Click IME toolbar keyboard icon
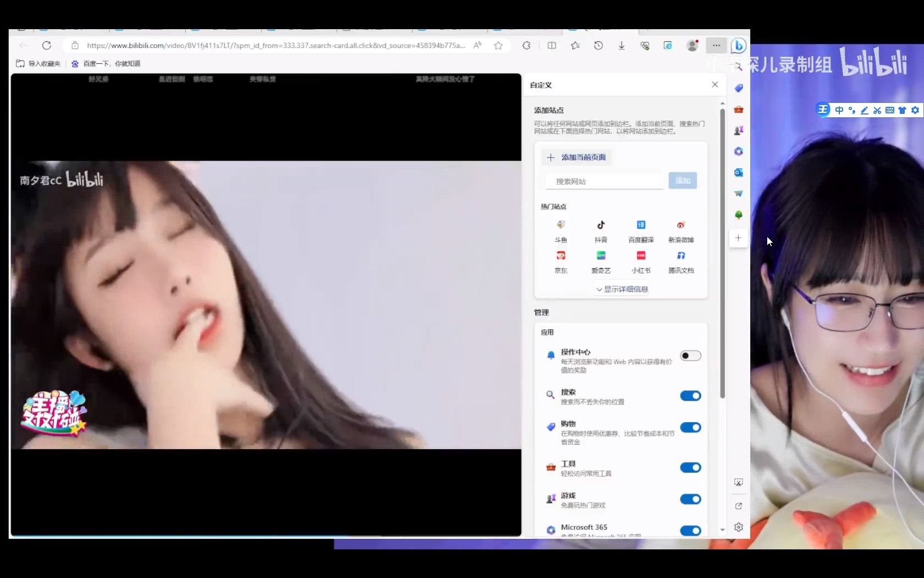924x578 pixels. (889, 110)
